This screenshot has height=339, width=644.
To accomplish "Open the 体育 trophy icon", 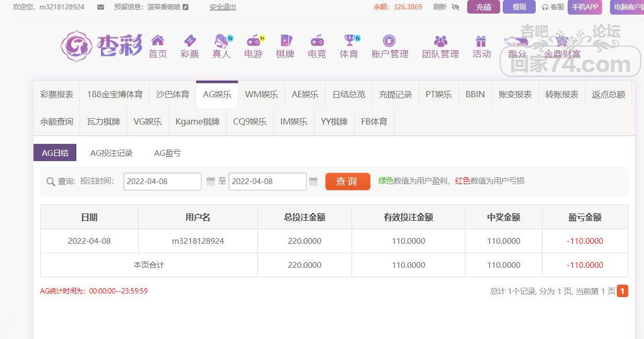I will (349, 41).
